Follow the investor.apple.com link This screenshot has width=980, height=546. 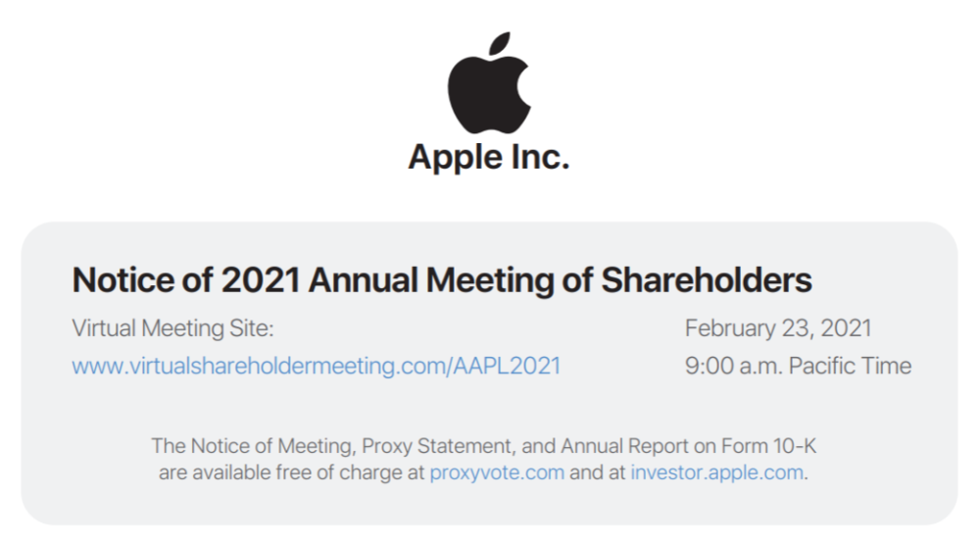[717, 472]
